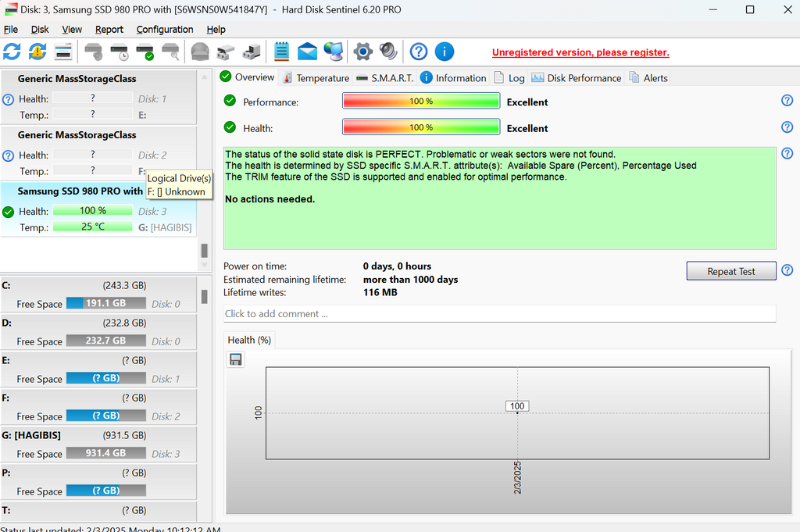Viewport: 800px width, 532px height.
Task: Click the help icon beside Health bar
Action: coord(787,127)
